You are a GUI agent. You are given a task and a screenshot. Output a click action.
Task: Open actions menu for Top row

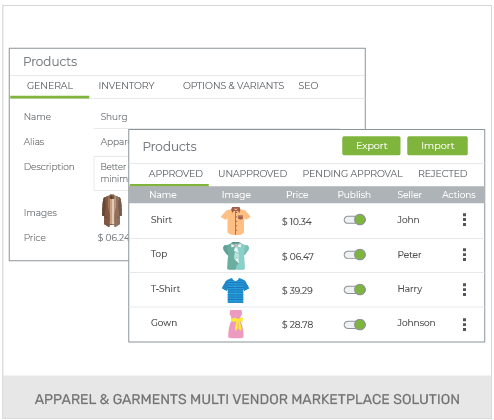pyautogui.click(x=464, y=255)
